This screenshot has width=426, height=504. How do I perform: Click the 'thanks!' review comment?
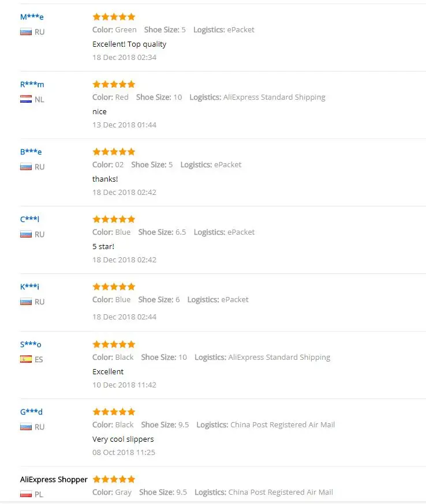105,179
